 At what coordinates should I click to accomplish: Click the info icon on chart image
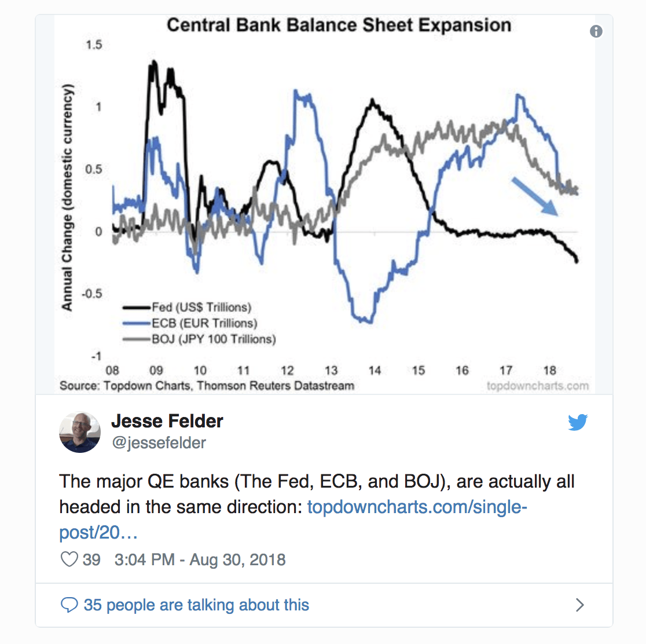click(x=596, y=31)
